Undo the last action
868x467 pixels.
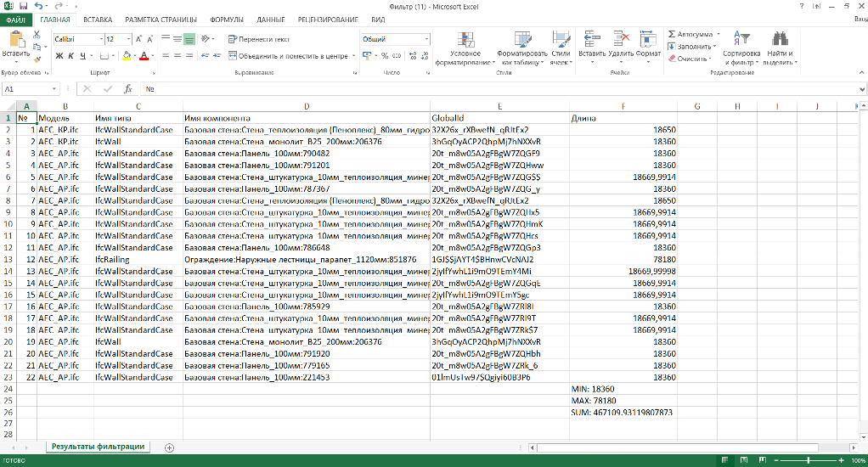click(38, 6)
